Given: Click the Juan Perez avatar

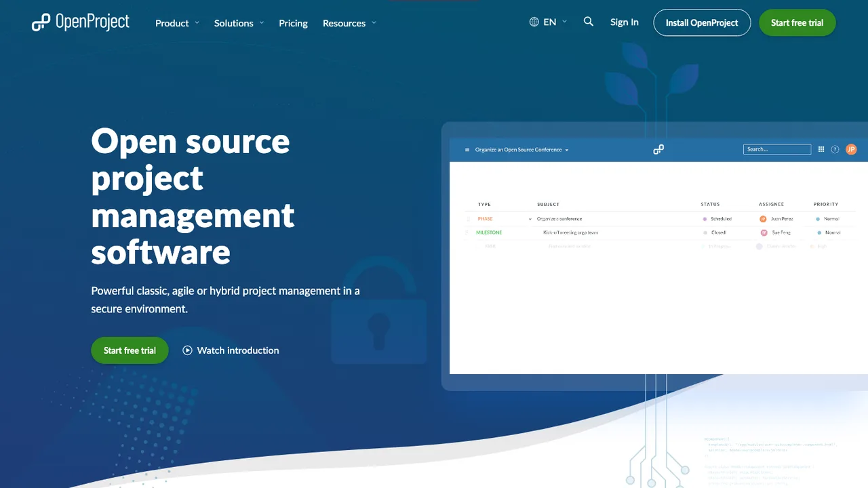Looking at the screenshot, I should [763, 219].
